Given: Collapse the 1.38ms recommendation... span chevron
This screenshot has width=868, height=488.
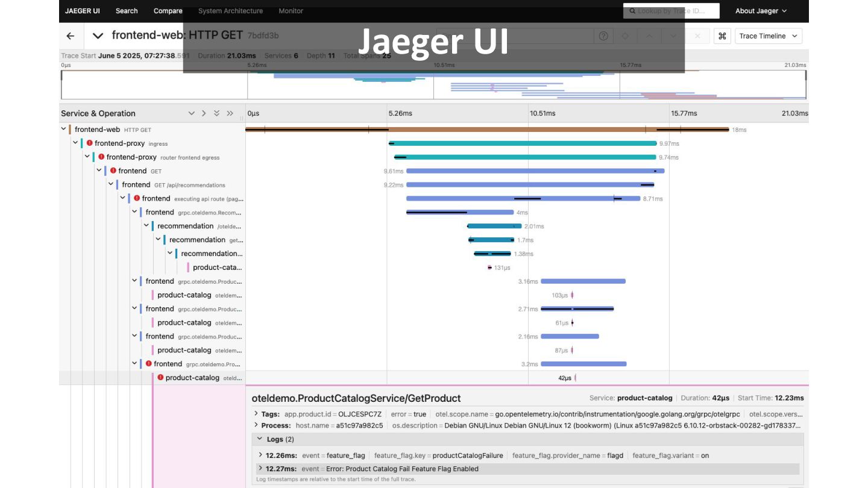Looking at the screenshot, I should 170,254.
